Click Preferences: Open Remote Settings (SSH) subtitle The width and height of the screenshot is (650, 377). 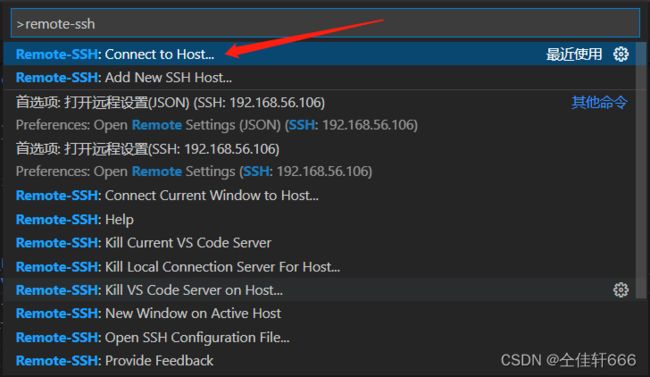tap(194, 171)
